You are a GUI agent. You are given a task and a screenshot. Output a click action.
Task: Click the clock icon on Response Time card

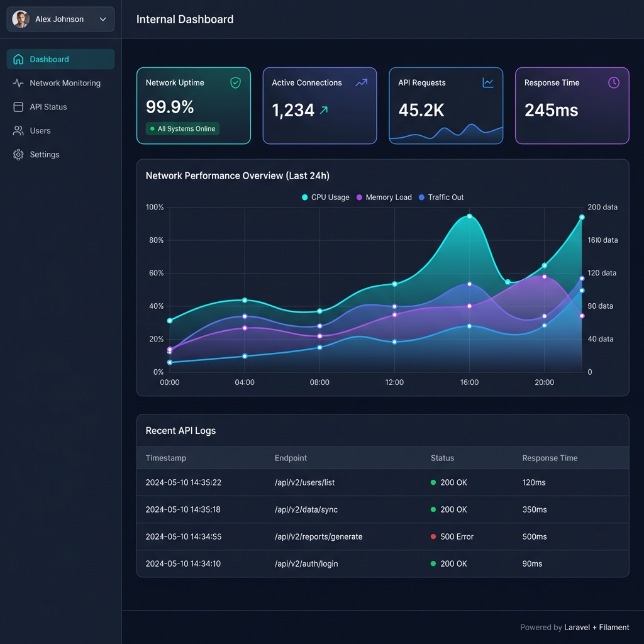614,82
